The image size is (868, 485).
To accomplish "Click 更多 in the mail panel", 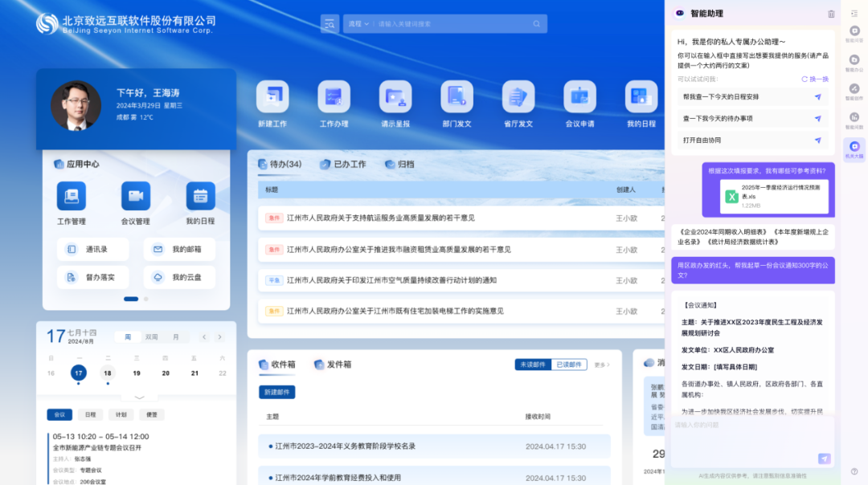I will 602,365.
